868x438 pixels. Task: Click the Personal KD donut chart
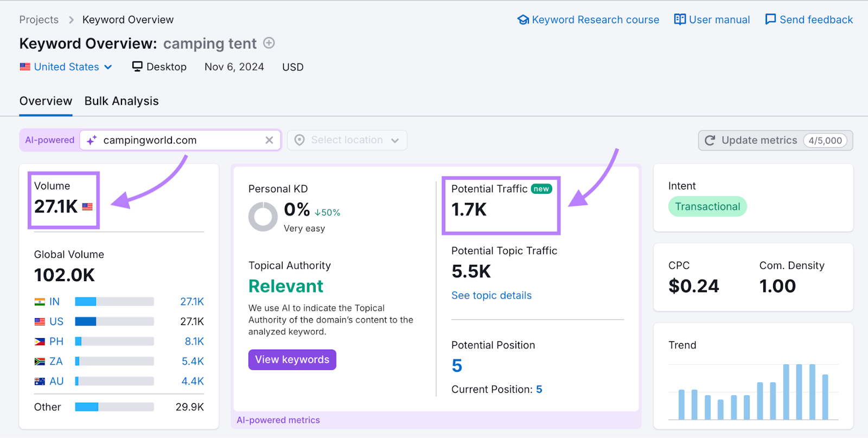click(x=263, y=217)
